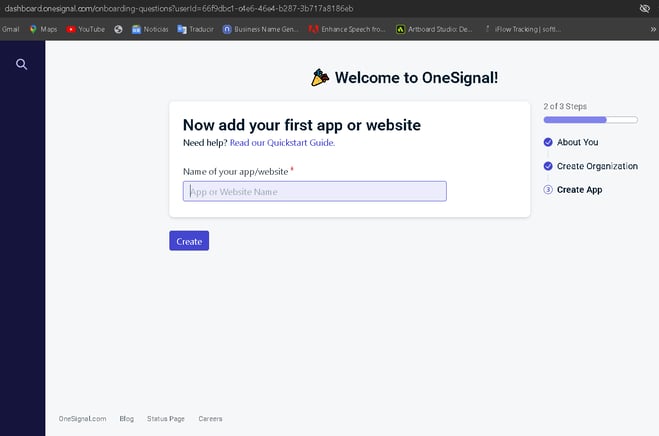Select the Create App step

click(x=580, y=190)
